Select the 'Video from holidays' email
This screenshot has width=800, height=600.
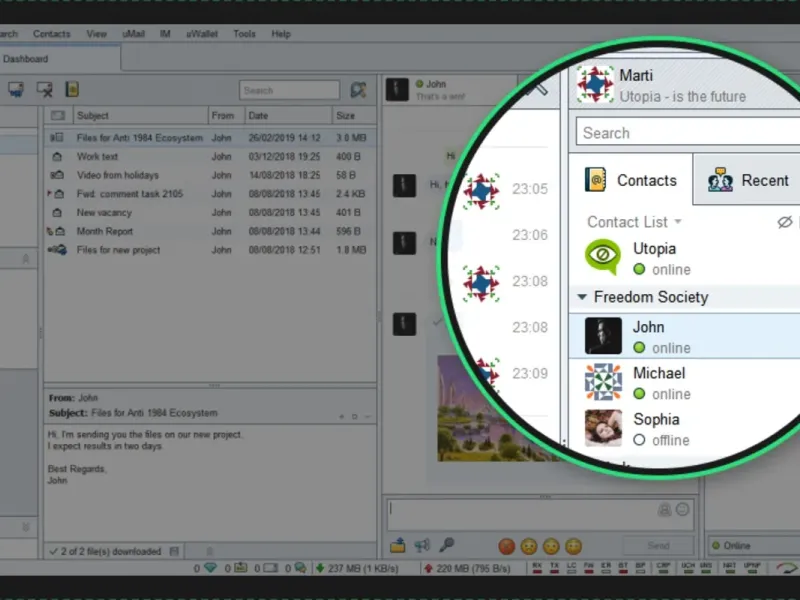pyautogui.click(x=210, y=175)
